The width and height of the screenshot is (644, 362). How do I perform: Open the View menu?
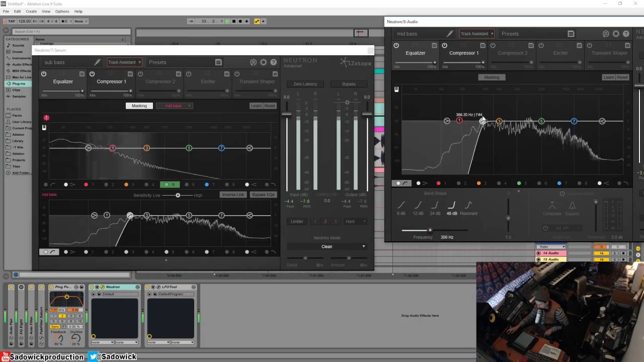click(46, 11)
